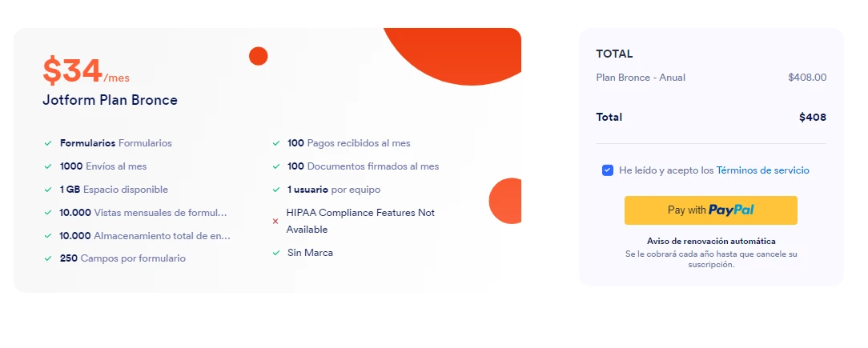Click the check icon beside 1 usuario por equipo
This screenshot has width=868, height=348.
275,190
